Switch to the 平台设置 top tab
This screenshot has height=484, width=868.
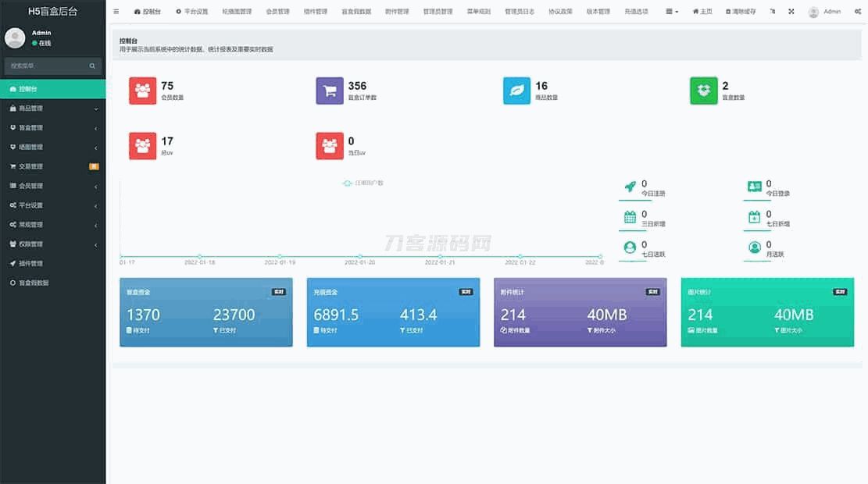tap(191, 12)
